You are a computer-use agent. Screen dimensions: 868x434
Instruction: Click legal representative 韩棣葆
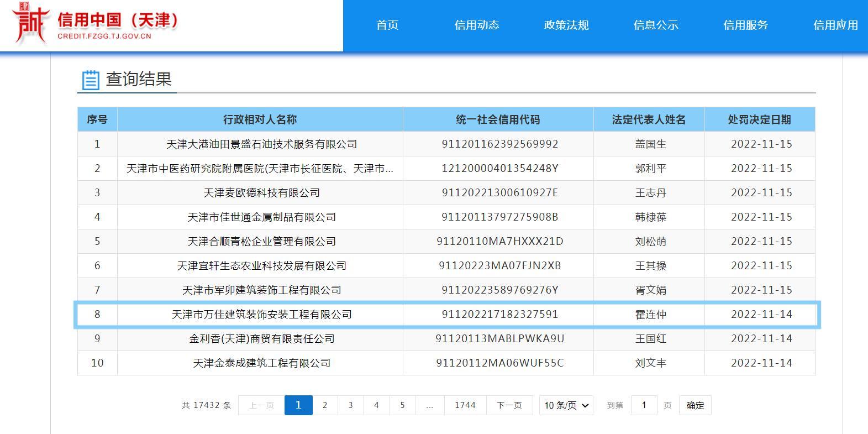point(651,217)
